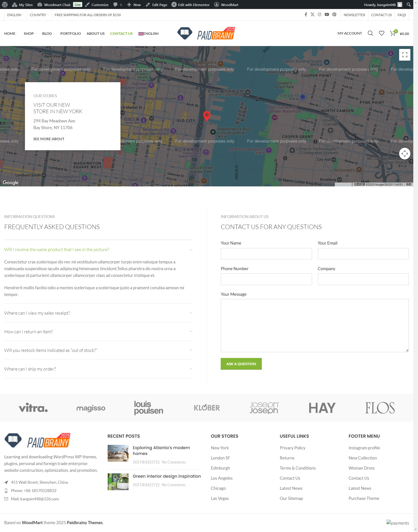Image resolution: width=418 pixels, height=532 pixels.
Task: Select the flag ENGLISH menu item
Action: [148, 33]
